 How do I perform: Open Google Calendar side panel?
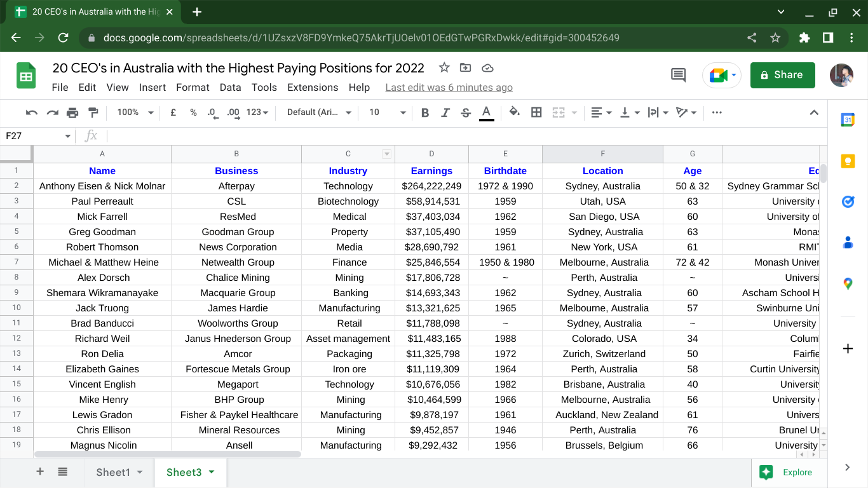point(848,119)
